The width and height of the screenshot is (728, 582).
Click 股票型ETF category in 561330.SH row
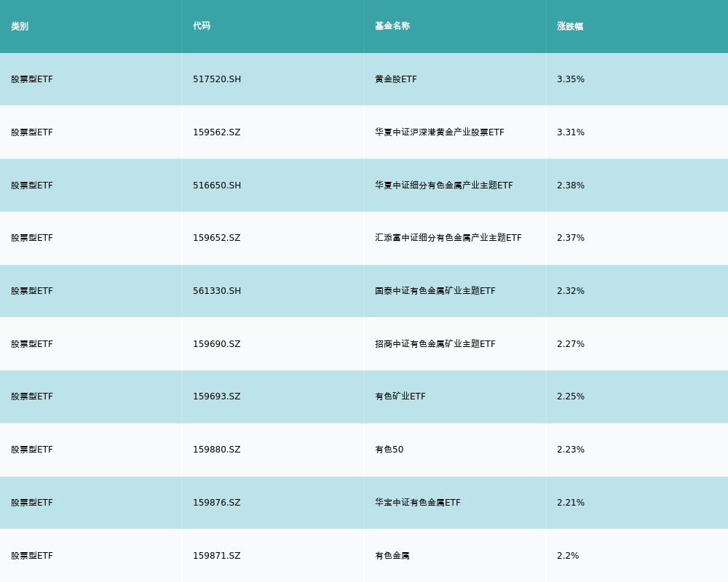pos(32,291)
